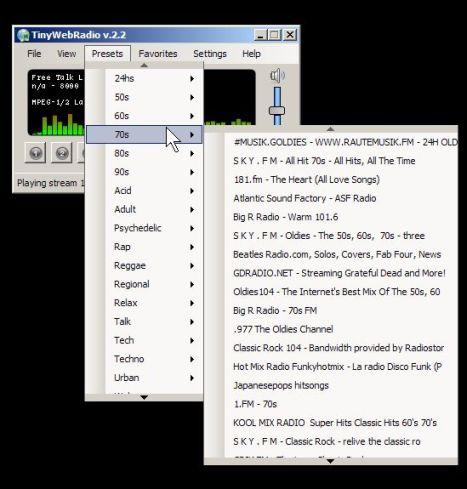Image resolution: width=467 pixels, height=489 pixels.
Task: Open the File menu
Action: [34, 54]
